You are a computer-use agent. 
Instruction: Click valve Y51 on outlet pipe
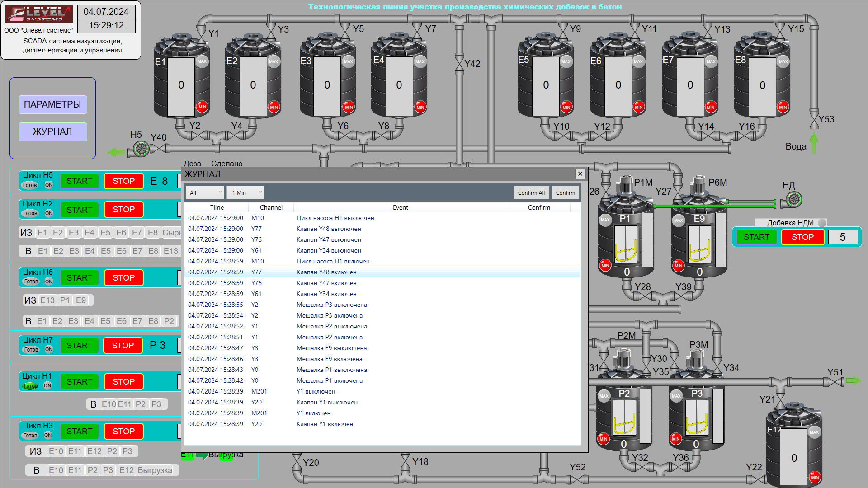pos(835,382)
